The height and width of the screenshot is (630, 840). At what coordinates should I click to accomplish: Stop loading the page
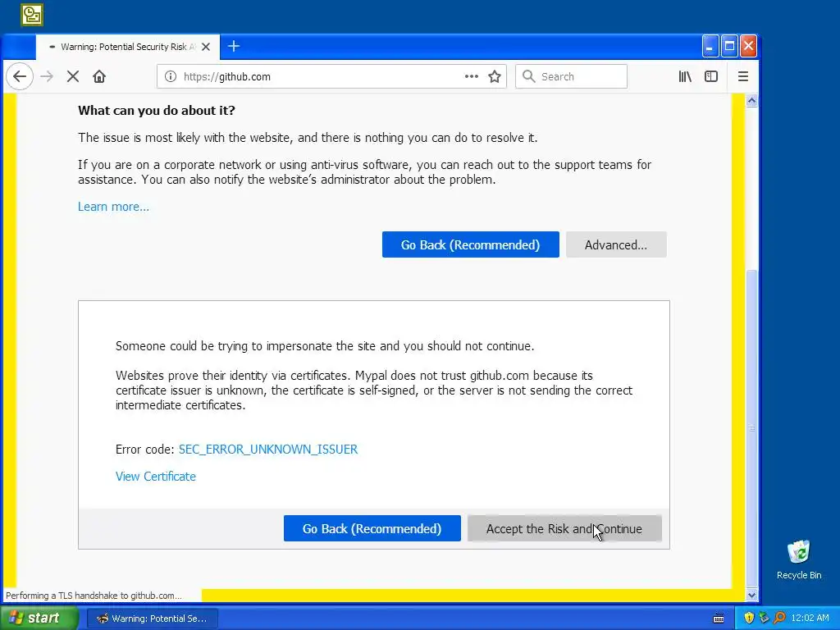pyautogui.click(x=73, y=76)
